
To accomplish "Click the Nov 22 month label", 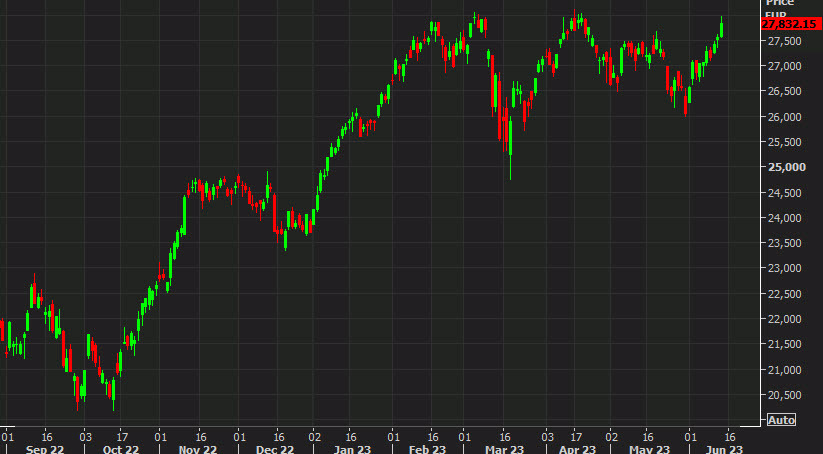I will click(198, 449).
